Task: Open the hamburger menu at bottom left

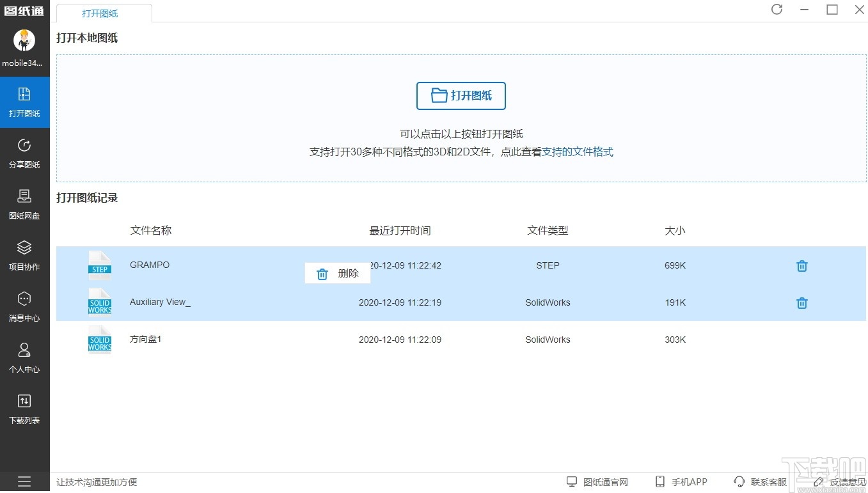Action: [x=24, y=481]
